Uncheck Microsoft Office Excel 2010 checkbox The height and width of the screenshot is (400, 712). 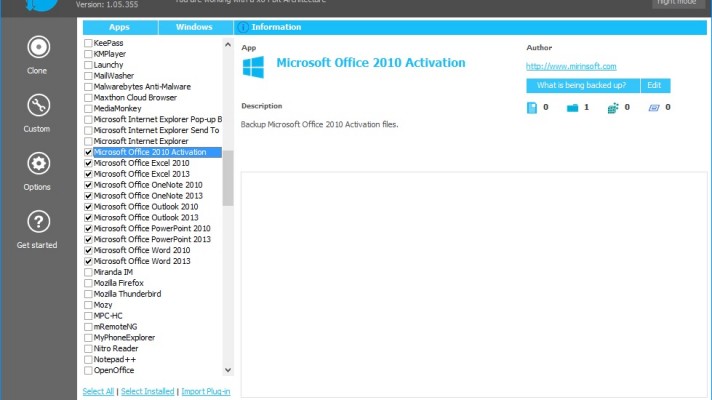88,163
